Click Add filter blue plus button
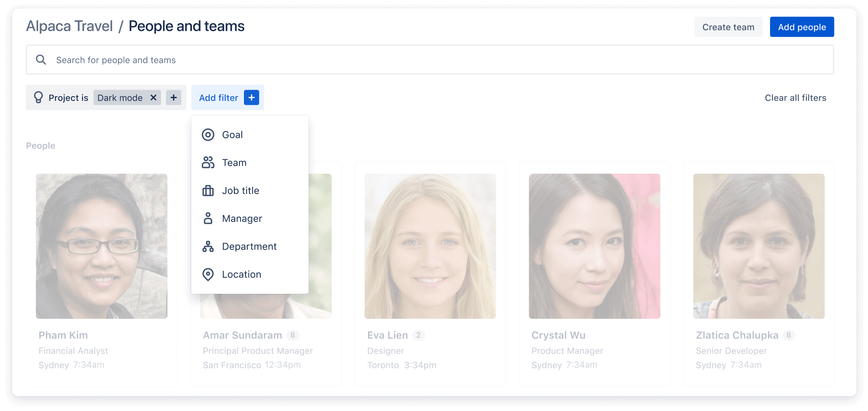 [x=251, y=97]
